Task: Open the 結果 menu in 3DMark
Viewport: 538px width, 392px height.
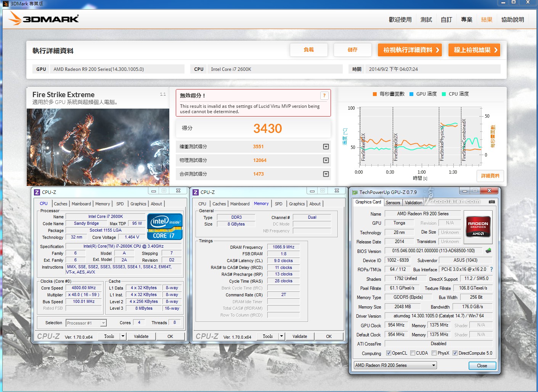Action: click(x=487, y=19)
